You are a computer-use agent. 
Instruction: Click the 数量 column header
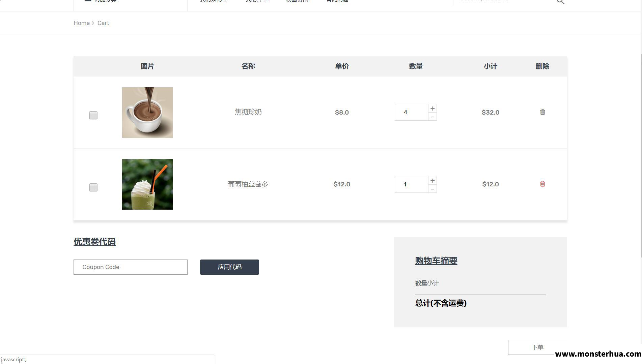click(x=416, y=66)
